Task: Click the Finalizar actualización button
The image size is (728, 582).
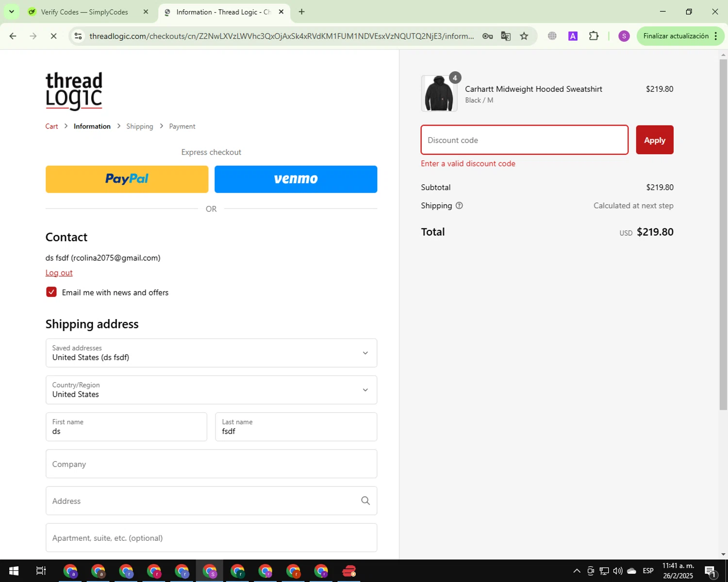Action: [x=676, y=36]
